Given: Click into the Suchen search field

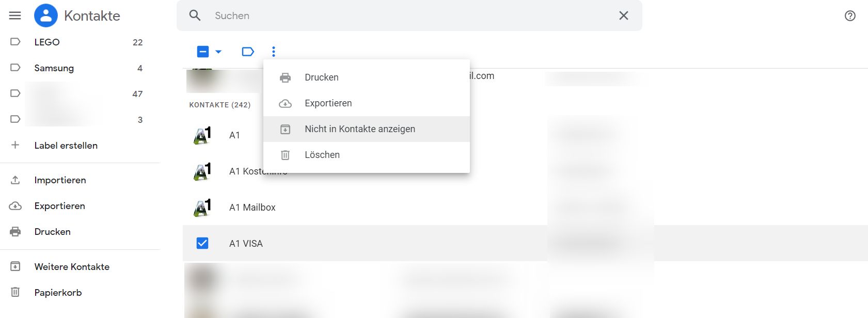Looking at the screenshot, I should [x=403, y=15].
